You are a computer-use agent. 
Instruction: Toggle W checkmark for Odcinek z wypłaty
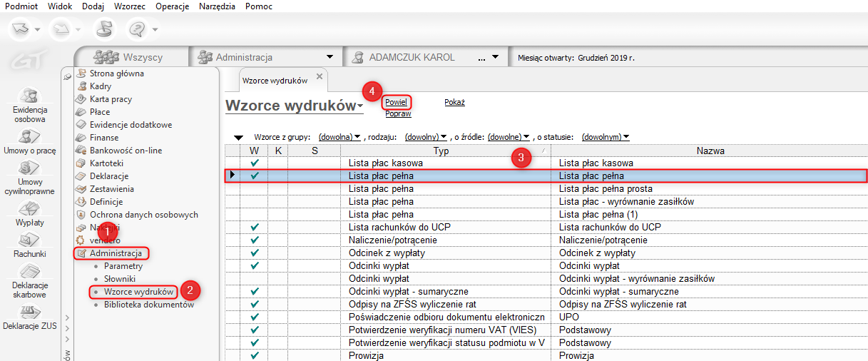254,253
